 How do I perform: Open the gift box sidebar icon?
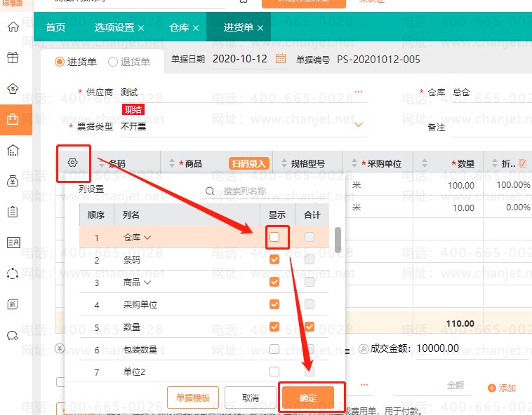click(x=13, y=57)
